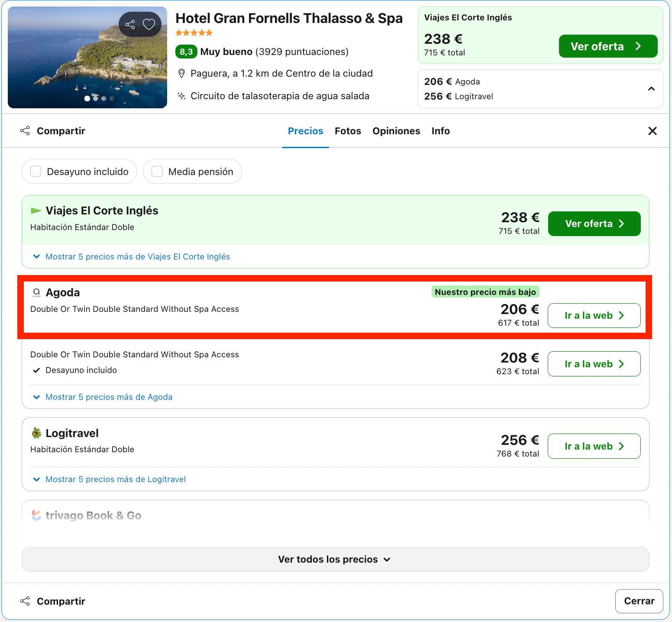Image resolution: width=672 pixels, height=622 pixels.
Task: Click the 8,3 rating badge
Action: click(x=186, y=52)
